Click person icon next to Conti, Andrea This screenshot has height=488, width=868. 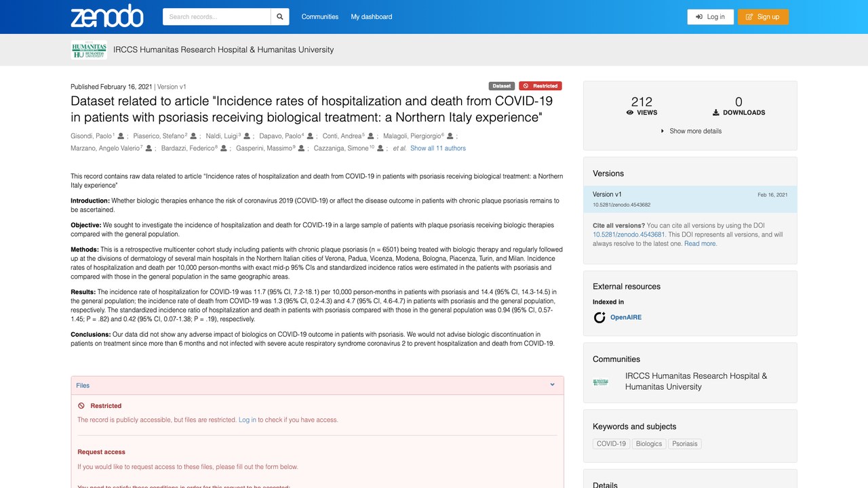pyautogui.click(x=372, y=136)
